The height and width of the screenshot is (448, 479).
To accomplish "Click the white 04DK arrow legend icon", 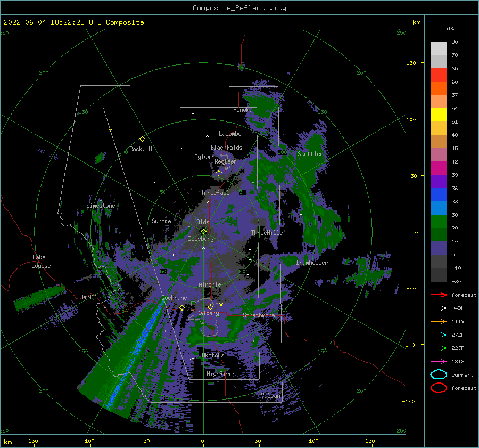I will pos(439,308).
